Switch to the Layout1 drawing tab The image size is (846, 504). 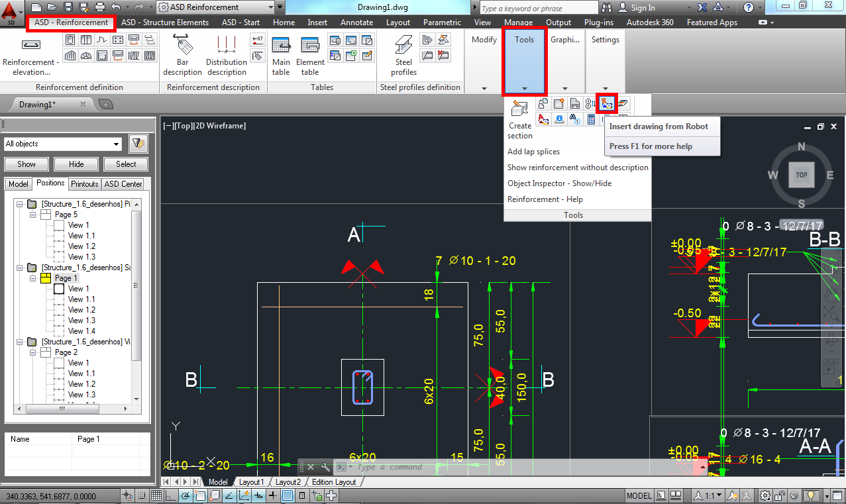click(x=251, y=482)
